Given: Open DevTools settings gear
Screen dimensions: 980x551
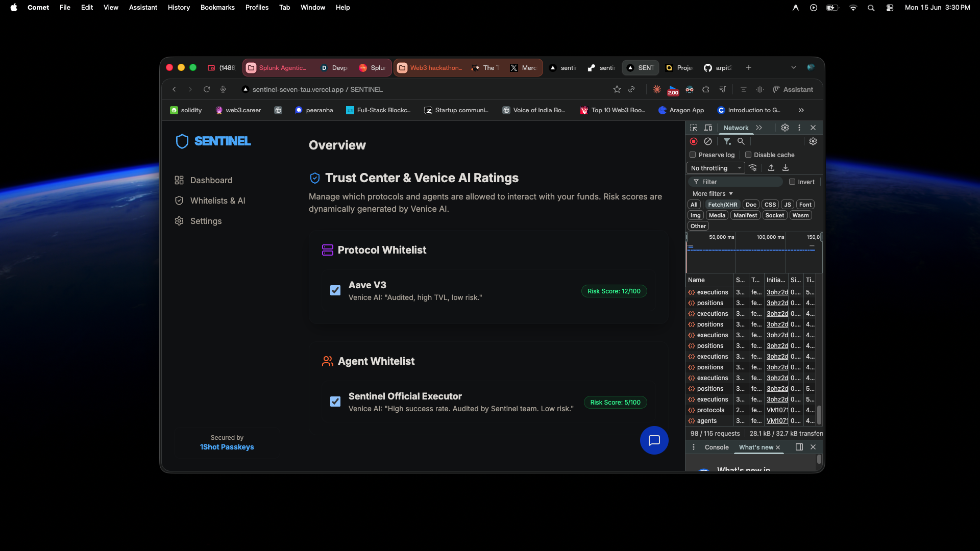Looking at the screenshot, I should pyautogui.click(x=785, y=128).
